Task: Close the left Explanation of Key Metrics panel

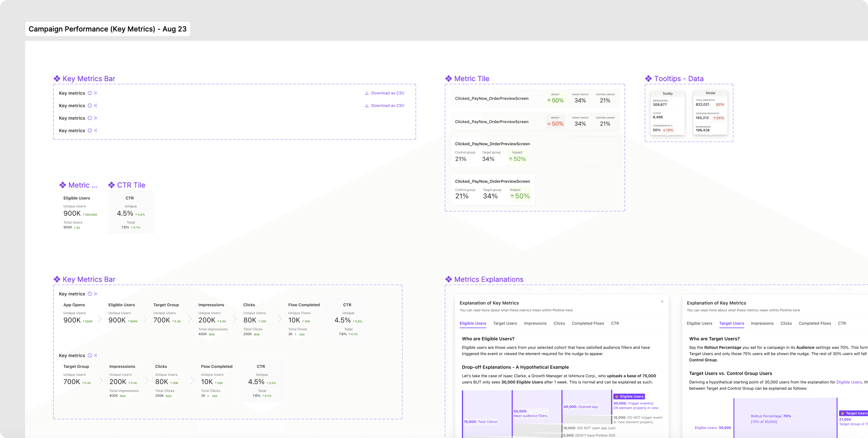Action: point(662,301)
